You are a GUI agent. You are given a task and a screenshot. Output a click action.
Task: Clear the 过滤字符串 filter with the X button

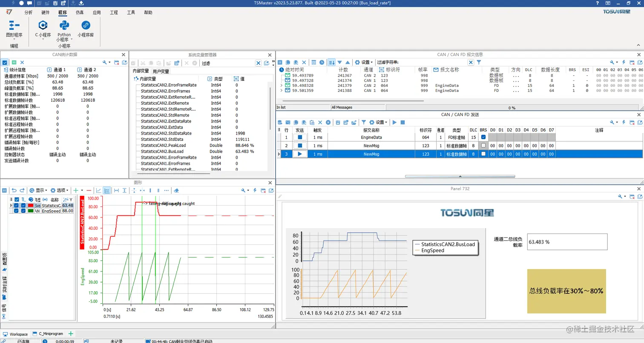[471, 62]
